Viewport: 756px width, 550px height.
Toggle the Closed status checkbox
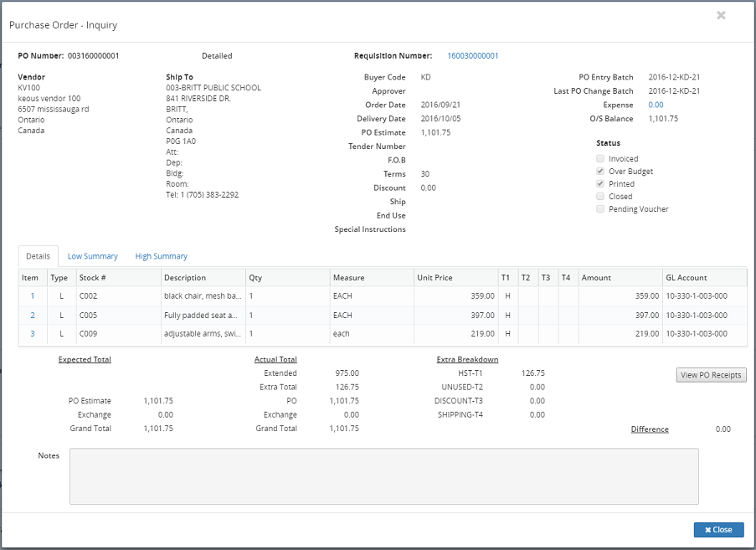click(600, 197)
